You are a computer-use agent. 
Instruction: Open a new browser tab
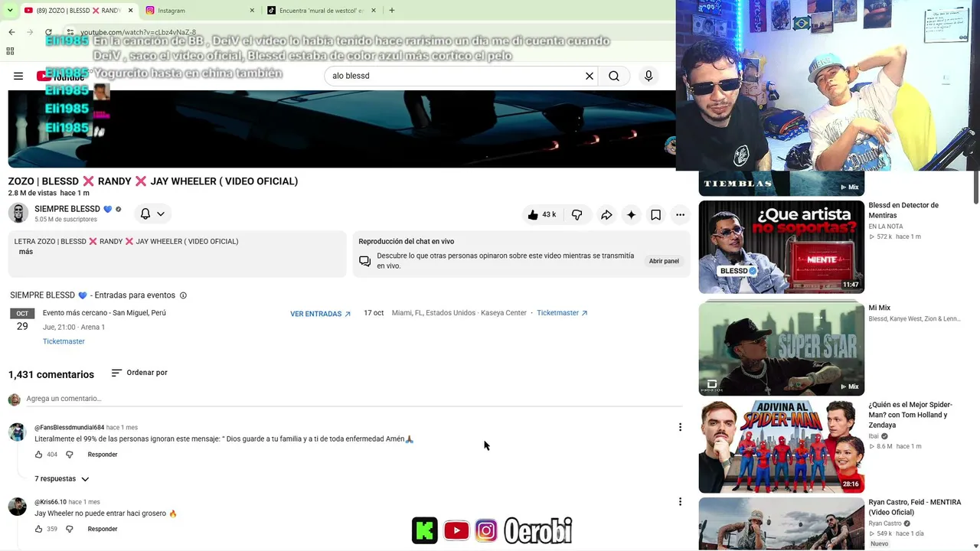tap(392, 11)
